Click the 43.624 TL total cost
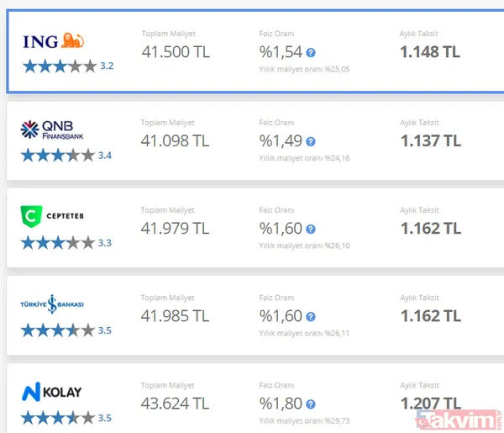Screen dimensions: 504x433 pos(175,404)
